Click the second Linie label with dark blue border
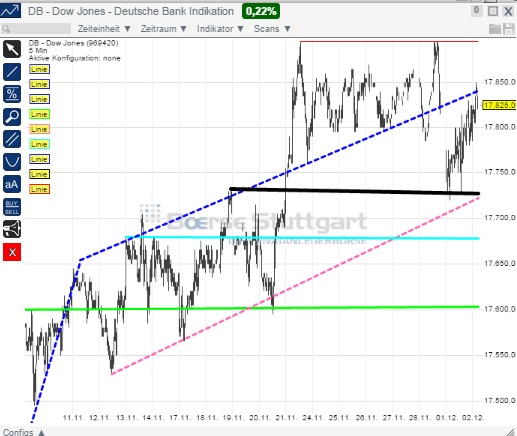The height and width of the screenshot is (436, 517). click(x=39, y=84)
